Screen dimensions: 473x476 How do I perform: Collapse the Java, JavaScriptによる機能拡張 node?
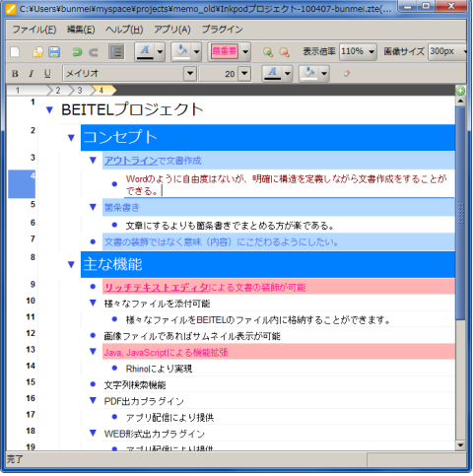pos(93,352)
